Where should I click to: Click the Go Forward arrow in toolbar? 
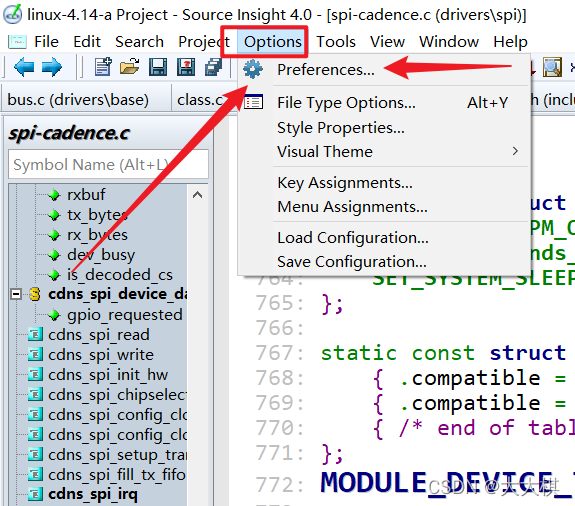[x=52, y=67]
